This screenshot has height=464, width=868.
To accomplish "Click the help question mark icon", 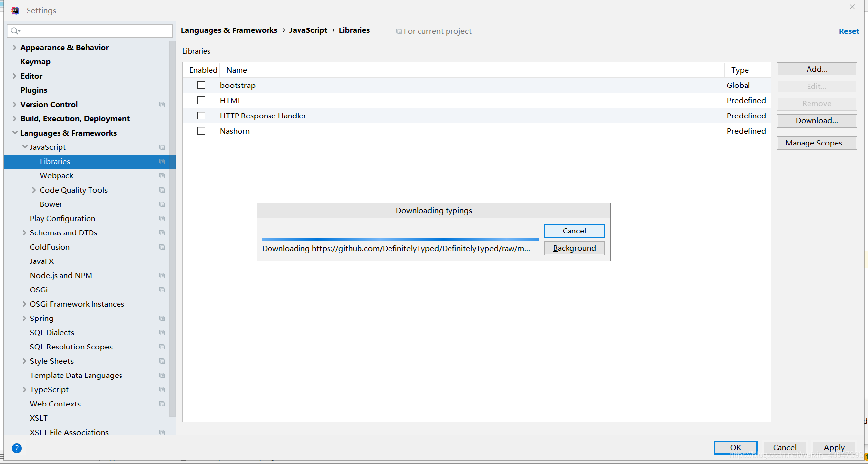I will (17, 448).
